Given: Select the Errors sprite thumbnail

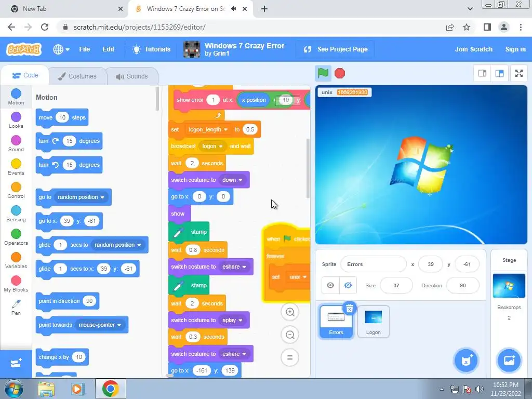Looking at the screenshot, I should pyautogui.click(x=336, y=322).
